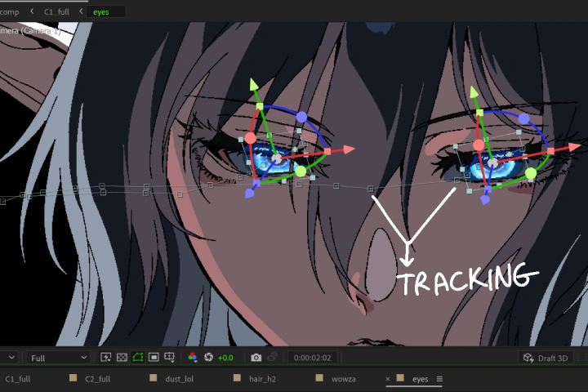Switch to the dust_lol timeline tab
This screenshot has width=588, height=392.
[179, 379]
